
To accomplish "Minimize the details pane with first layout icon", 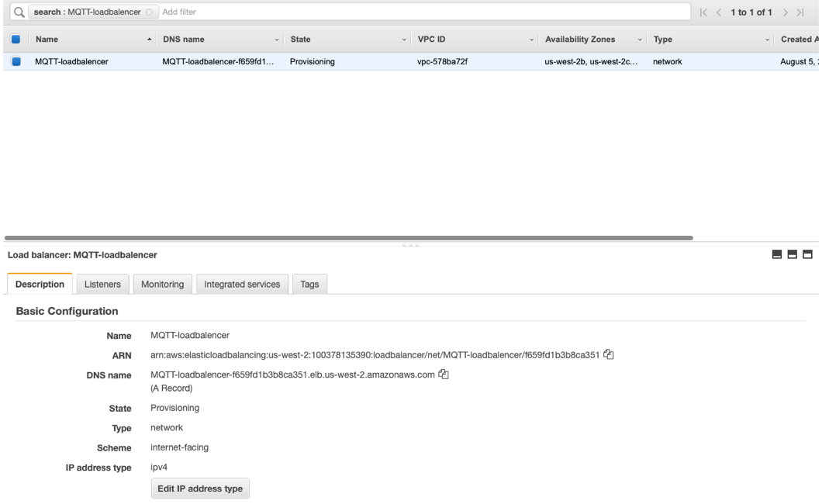I will [x=777, y=254].
